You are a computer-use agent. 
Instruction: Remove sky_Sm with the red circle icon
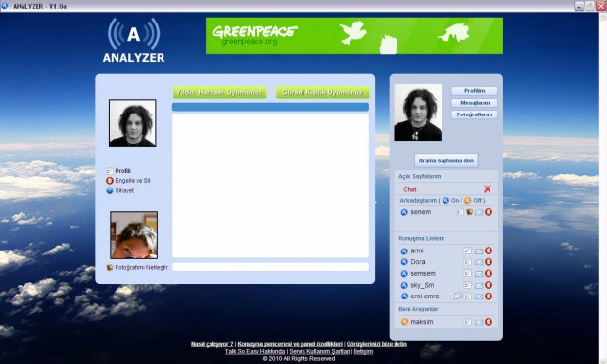(x=489, y=285)
